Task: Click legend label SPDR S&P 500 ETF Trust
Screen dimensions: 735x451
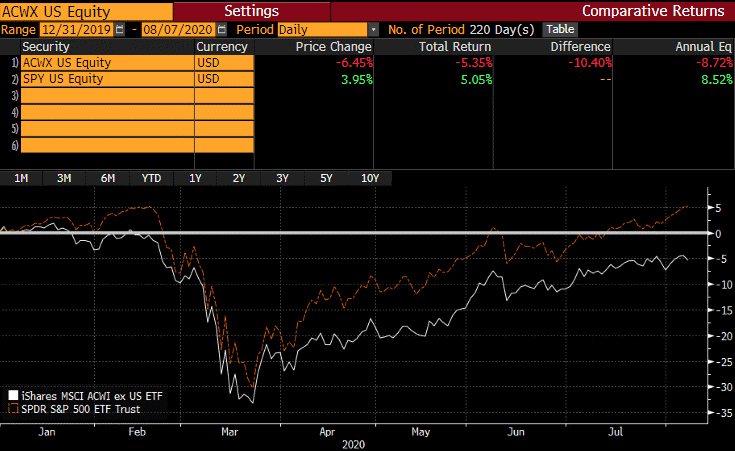Action: (81, 409)
